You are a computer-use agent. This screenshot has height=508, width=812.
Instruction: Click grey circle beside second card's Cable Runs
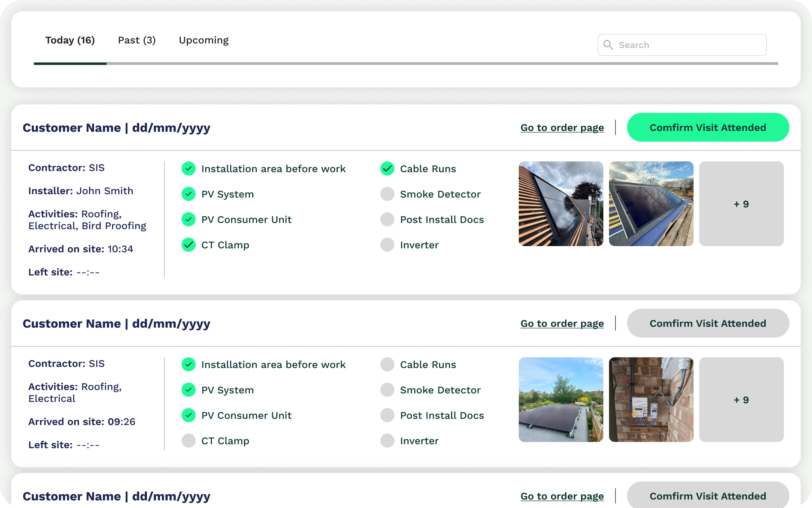click(x=387, y=364)
